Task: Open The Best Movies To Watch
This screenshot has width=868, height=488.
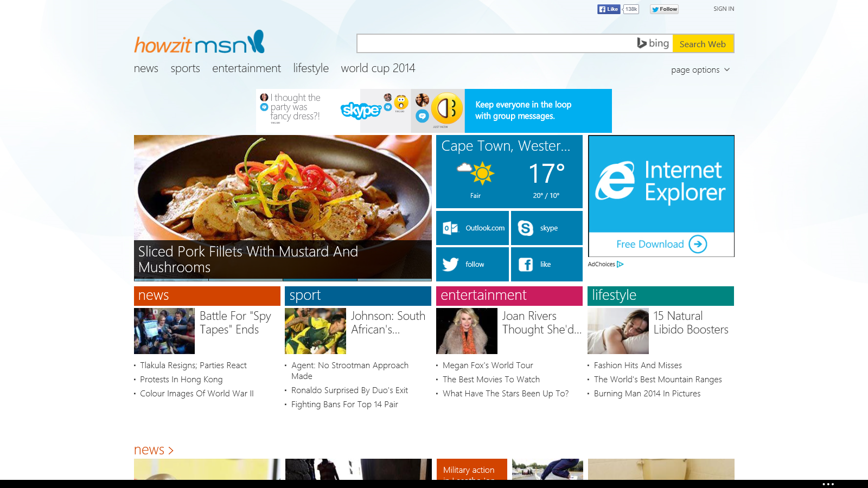Action: [491, 380]
